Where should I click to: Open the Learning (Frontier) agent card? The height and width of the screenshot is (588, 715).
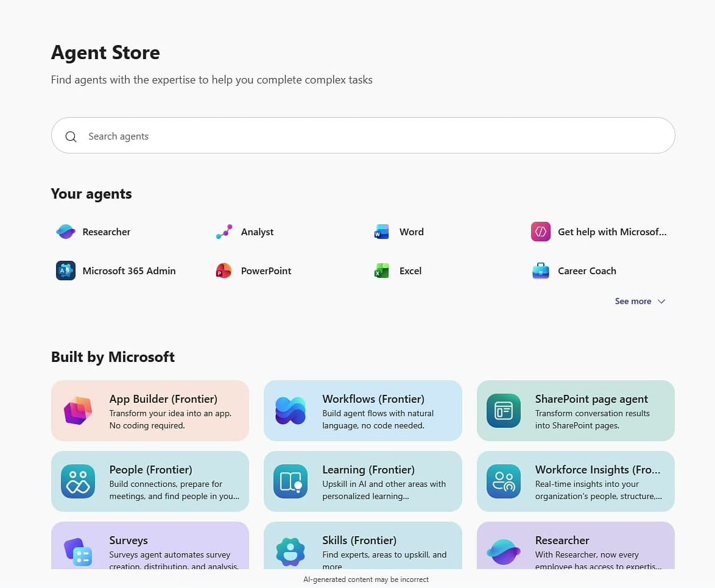[x=363, y=481]
